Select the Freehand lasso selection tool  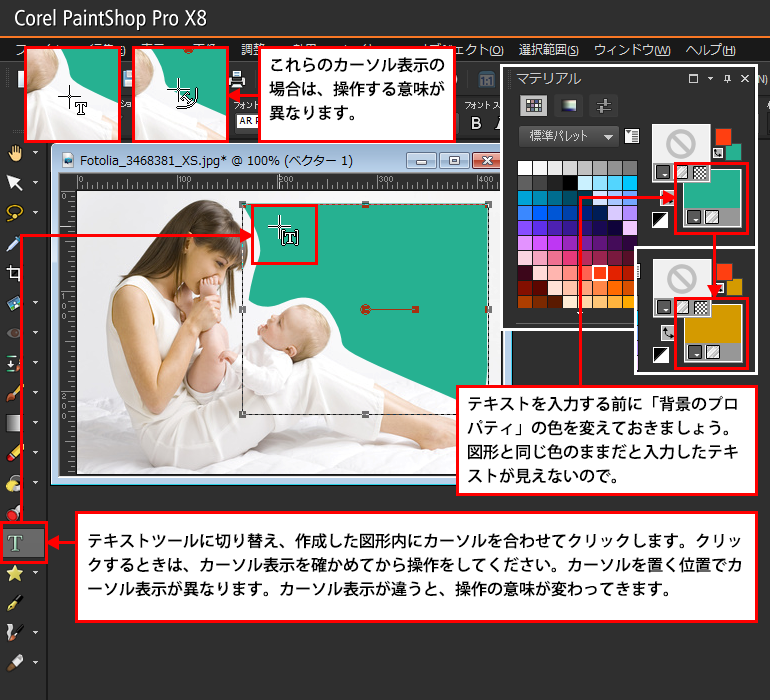[15, 213]
